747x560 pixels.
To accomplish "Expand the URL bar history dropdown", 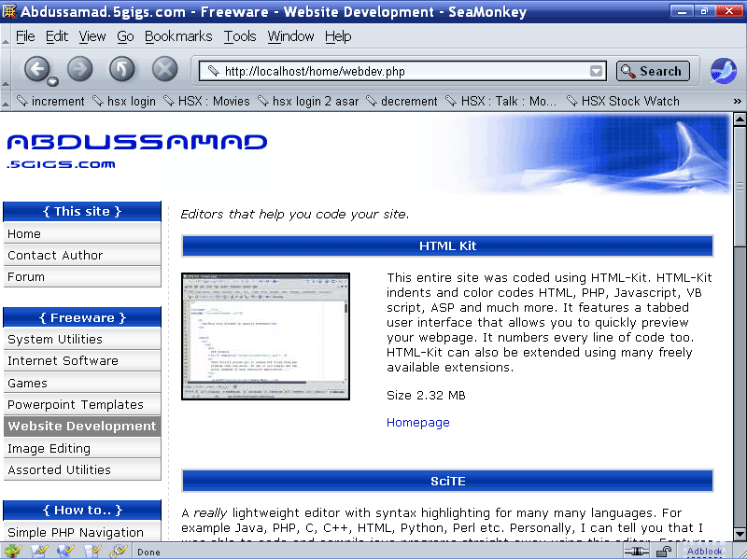I will 597,71.
